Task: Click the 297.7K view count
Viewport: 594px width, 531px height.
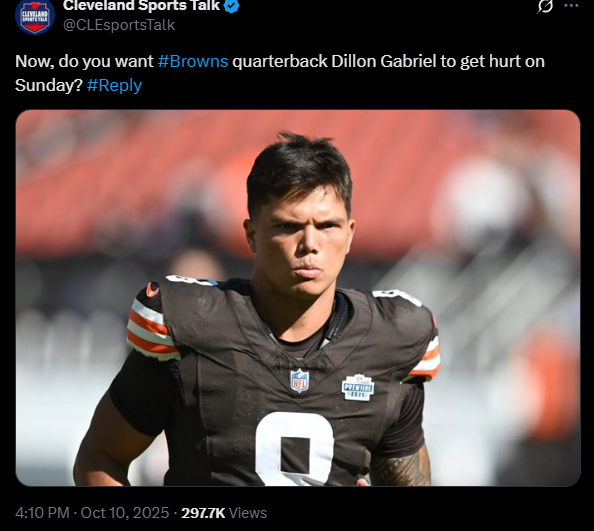Action: pos(203,513)
